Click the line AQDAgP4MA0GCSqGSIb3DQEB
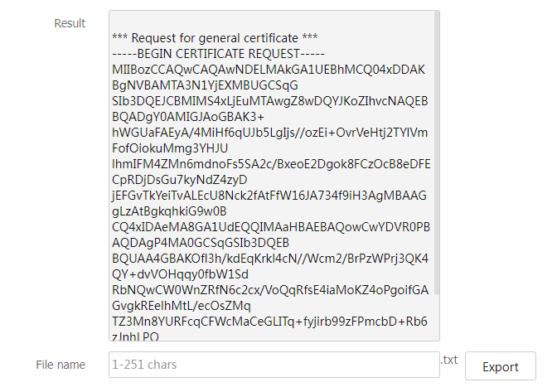Viewport: 557px width, 392px height. (x=201, y=243)
